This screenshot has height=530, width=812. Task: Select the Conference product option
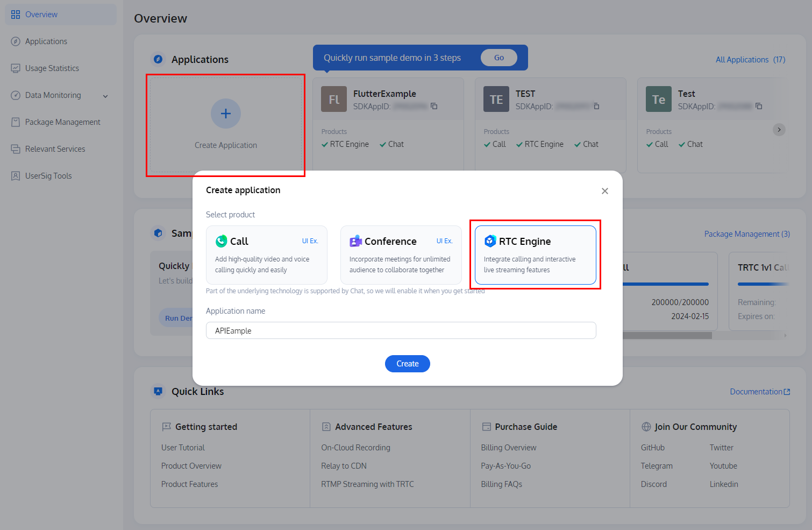[x=401, y=255]
